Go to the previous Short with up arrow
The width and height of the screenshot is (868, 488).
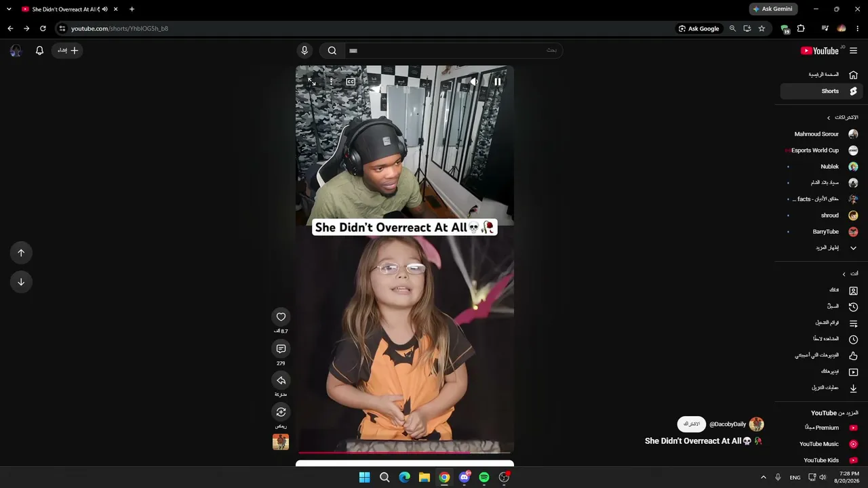(21, 253)
